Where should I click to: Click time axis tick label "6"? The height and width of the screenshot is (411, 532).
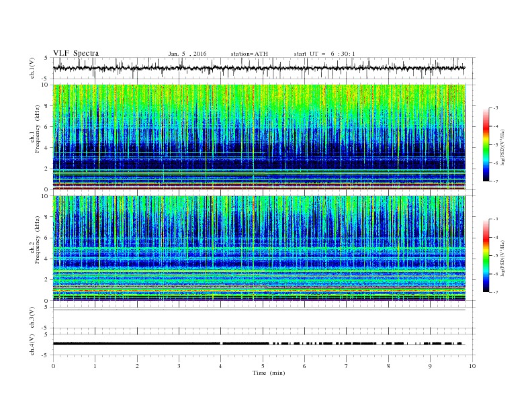click(x=305, y=366)
